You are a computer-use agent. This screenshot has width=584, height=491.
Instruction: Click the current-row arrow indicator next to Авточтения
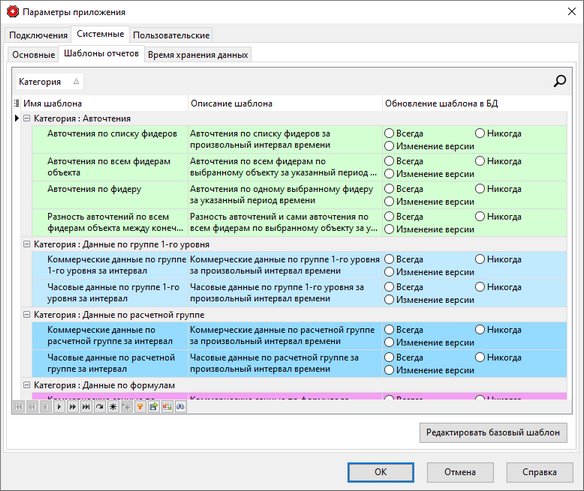[x=17, y=118]
